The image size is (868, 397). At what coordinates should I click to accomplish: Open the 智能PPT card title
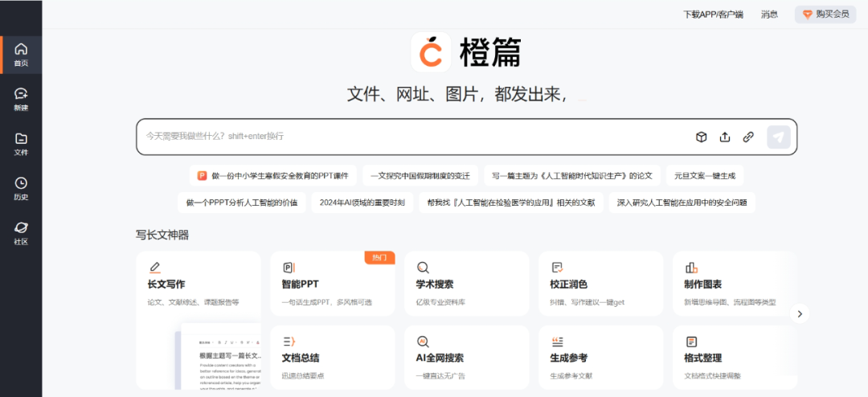pyautogui.click(x=300, y=284)
